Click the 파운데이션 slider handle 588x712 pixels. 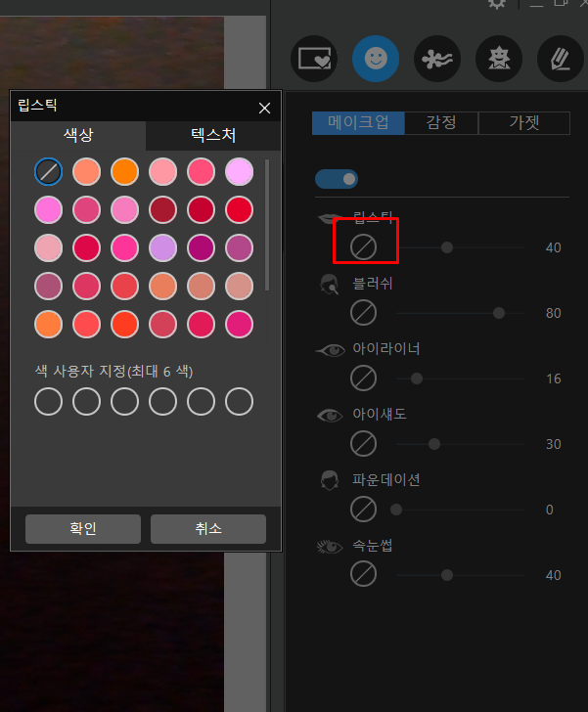(396, 510)
